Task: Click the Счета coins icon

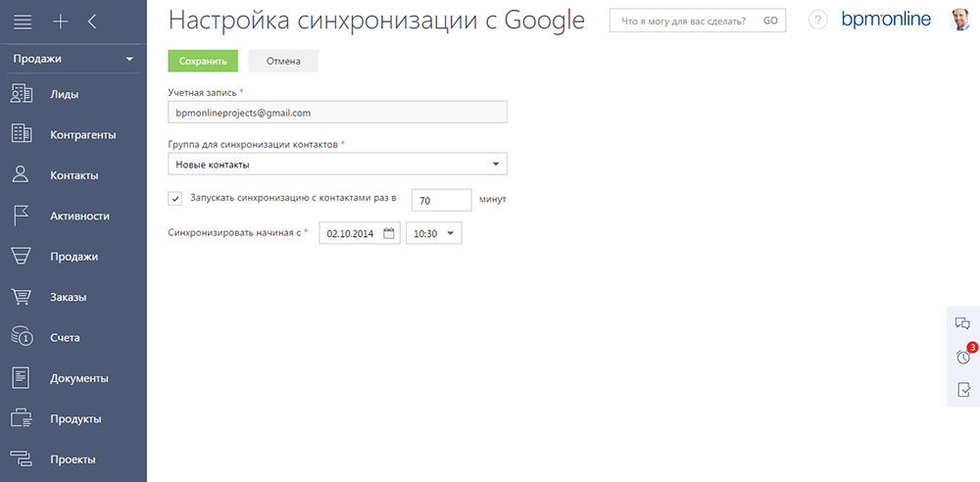Action: (x=22, y=338)
